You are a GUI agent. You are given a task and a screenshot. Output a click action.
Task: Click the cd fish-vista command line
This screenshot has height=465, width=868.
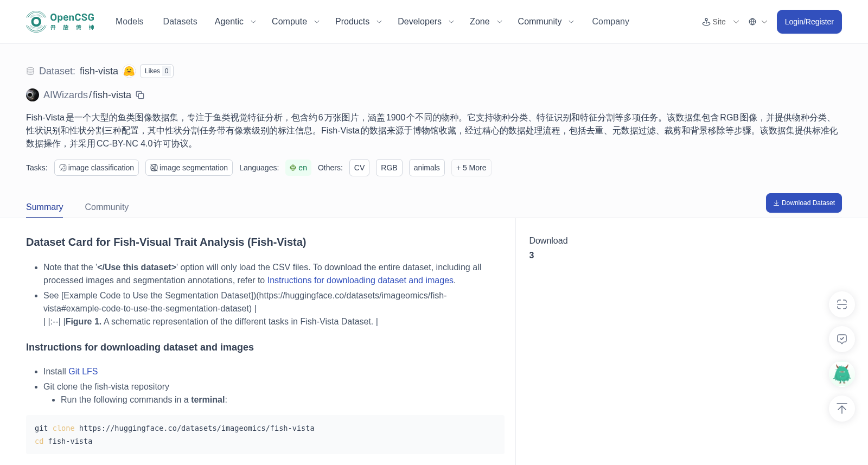(x=63, y=441)
